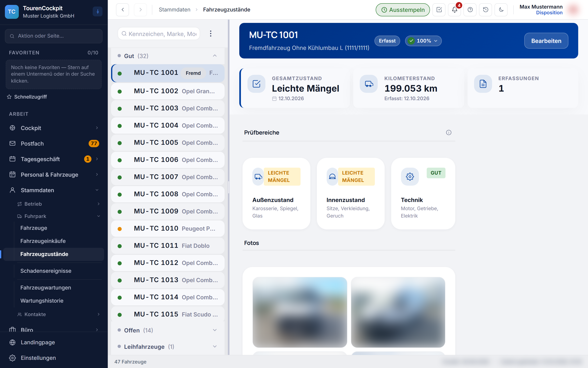The height and width of the screenshot is (368, 588).
Task: Click the info icon next to Prüfbereiche
Action: pos(449,132)
